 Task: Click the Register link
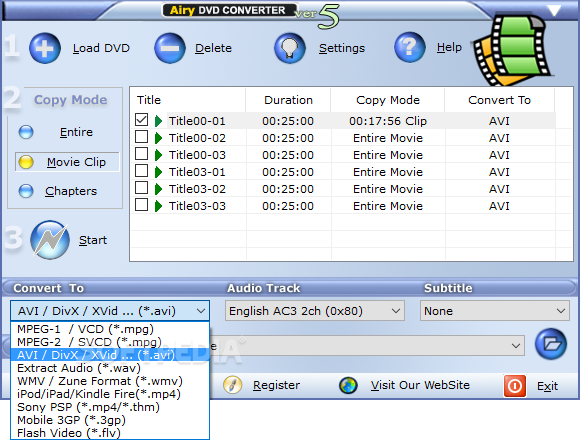pyautogui.click(x=276, y=385)
